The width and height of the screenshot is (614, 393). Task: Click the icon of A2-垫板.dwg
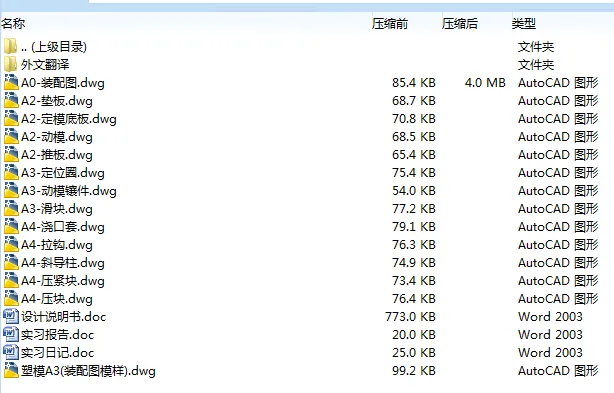tap(11, 101)
